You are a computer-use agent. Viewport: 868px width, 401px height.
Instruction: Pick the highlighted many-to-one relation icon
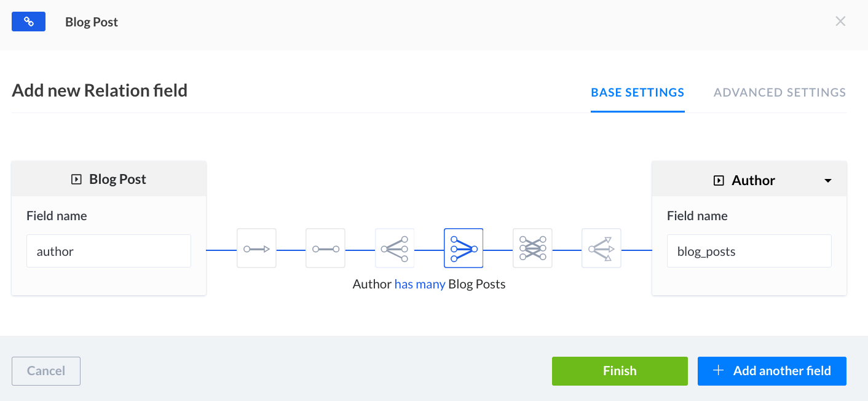click(x=464, y=248)
